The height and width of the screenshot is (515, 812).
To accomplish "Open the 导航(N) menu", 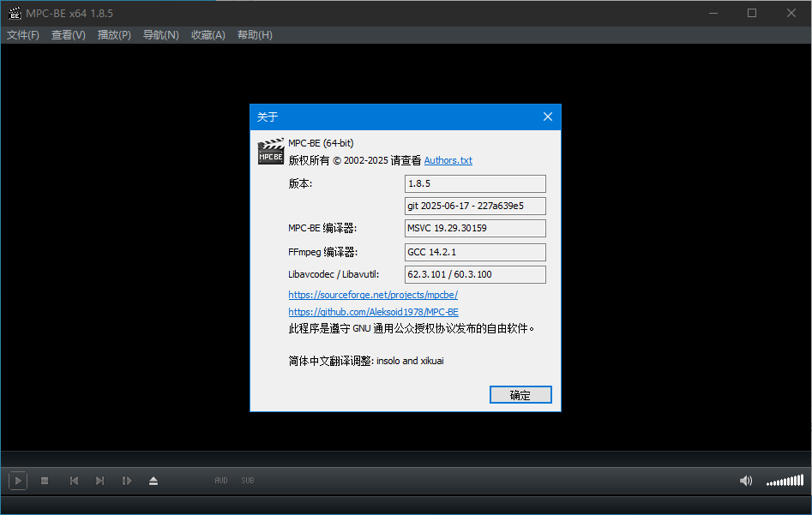I will pyautogui.click(x=160, y=34).
